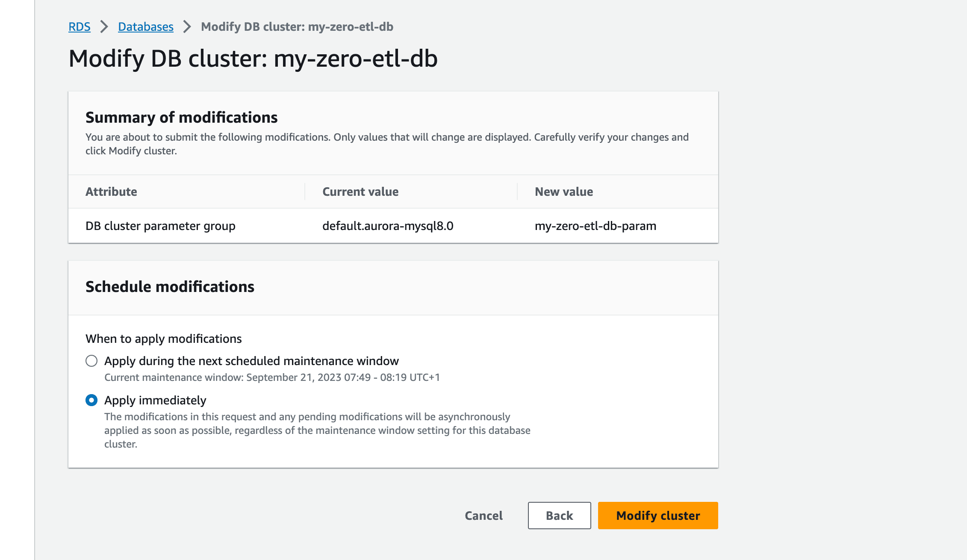Screen dimensions: 967x560
Task: Click the Modify DB cluster breadcrumb text
Action: (x=297, y=27)
